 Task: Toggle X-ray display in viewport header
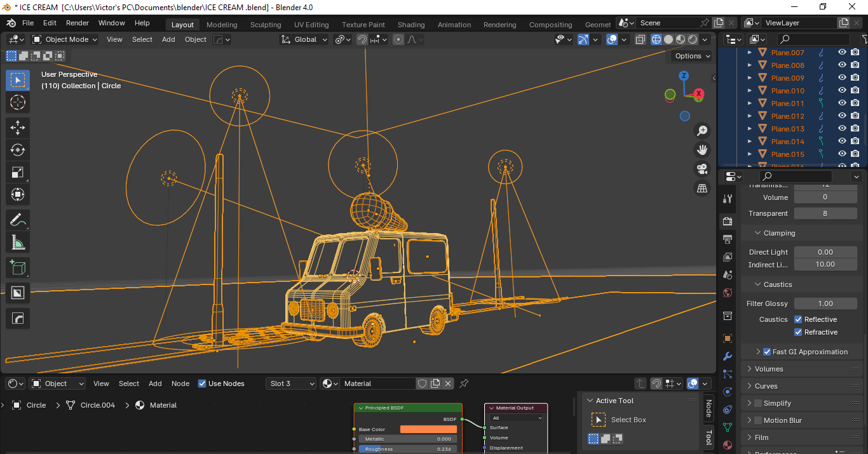click(x=641, y=39)
